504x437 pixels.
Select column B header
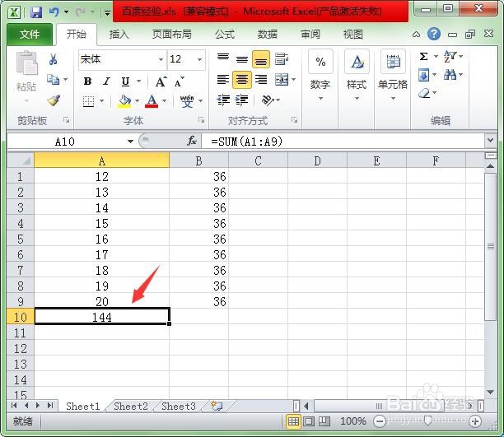199,160
